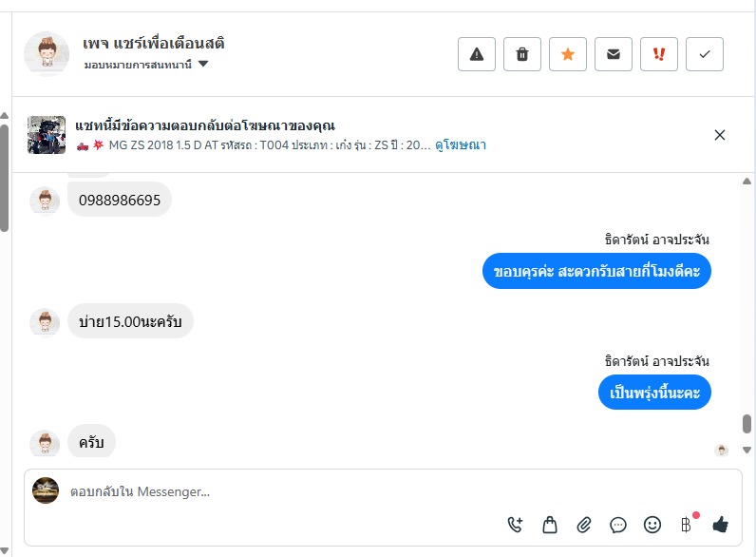The image size is (756, 557).
Task: Toggle the red exclamation priority flag
Action: (659, 54)
